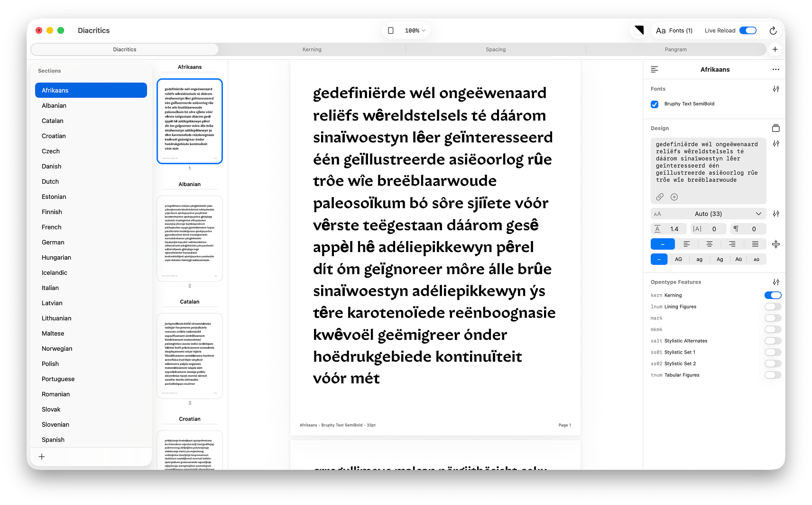Uncheck the Bruphy Text SemiBold checkbox
Viewport: 812px width, 505px height.
pos(655,104)
